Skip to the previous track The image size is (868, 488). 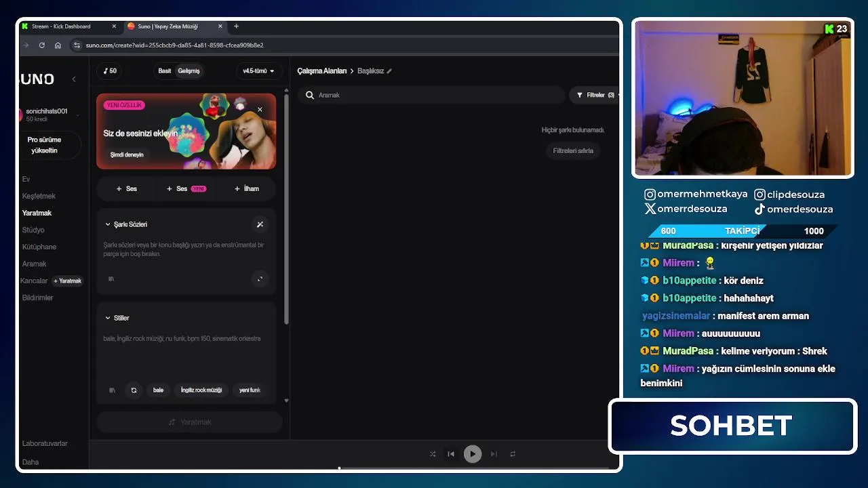(451, 454)
